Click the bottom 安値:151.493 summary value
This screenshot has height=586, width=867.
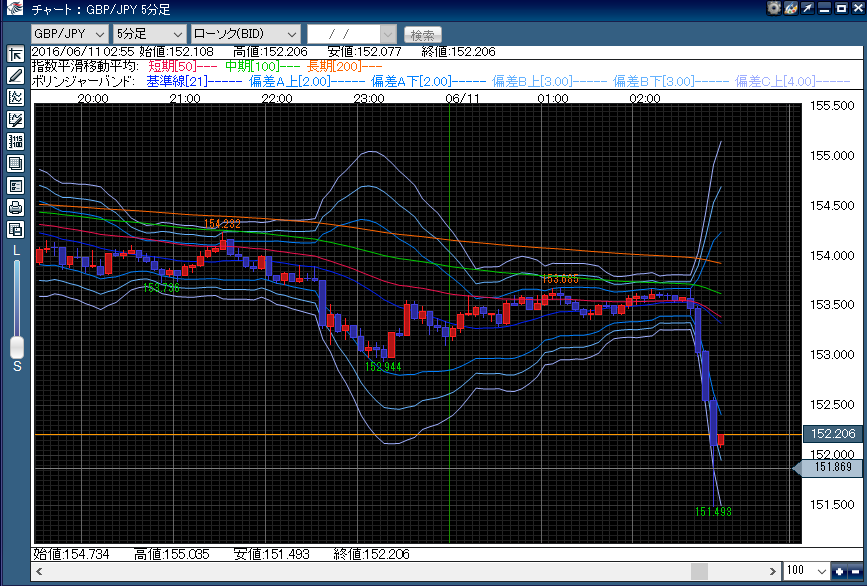tap(271, 554)
